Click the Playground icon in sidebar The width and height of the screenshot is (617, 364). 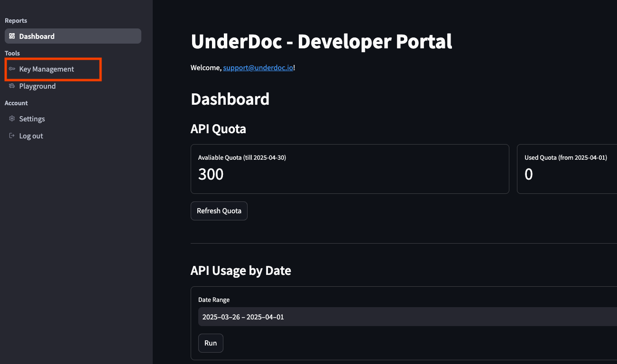click(12, 86)
